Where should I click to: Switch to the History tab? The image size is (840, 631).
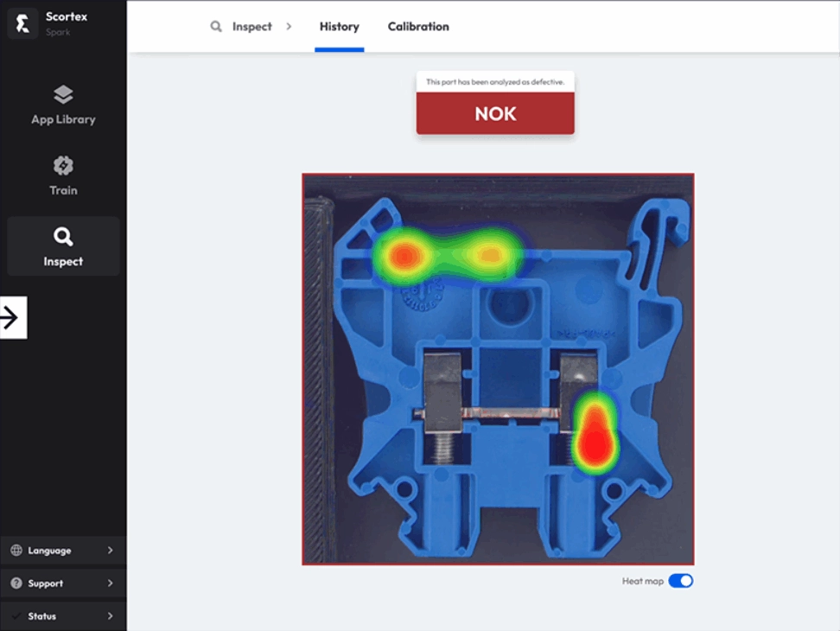[x=339, y=27]
